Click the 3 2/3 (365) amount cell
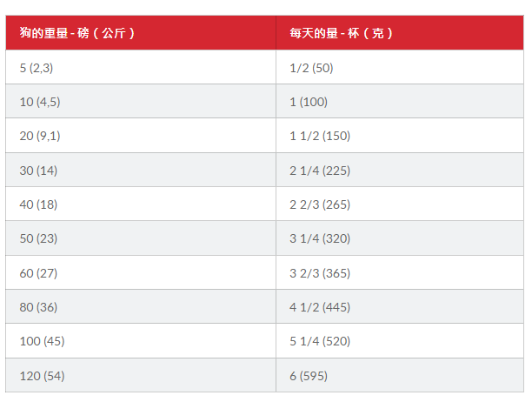532x402 pixels. [320, 273]
